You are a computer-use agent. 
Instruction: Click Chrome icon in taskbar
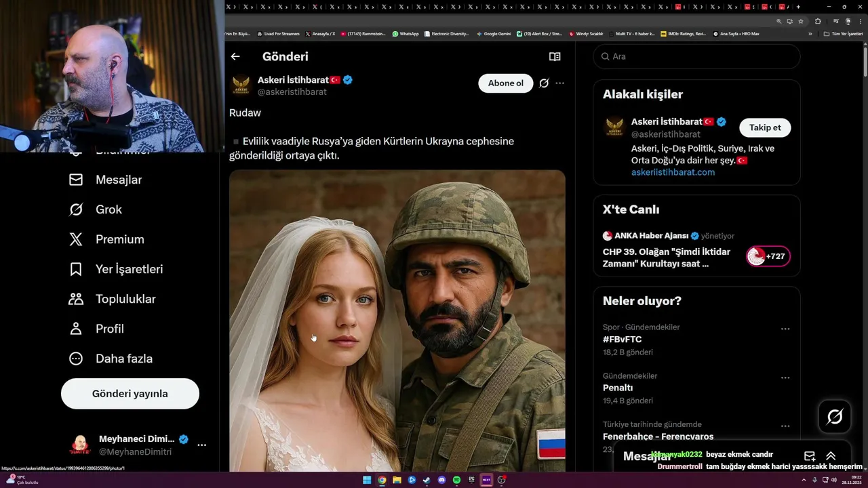(x=382, y=480)
